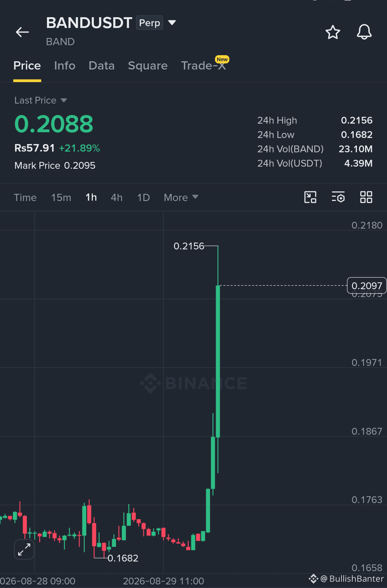The width and height of the screenshot is (387, 588).
Task: Tap the BAND subtitle under the pair name
Action: coord(60,42)
